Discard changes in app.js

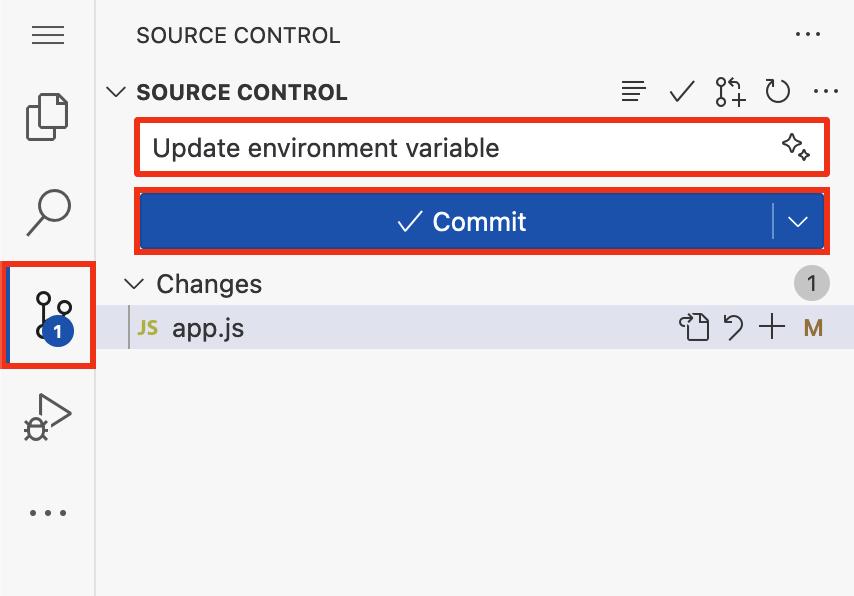coord(734,327)
